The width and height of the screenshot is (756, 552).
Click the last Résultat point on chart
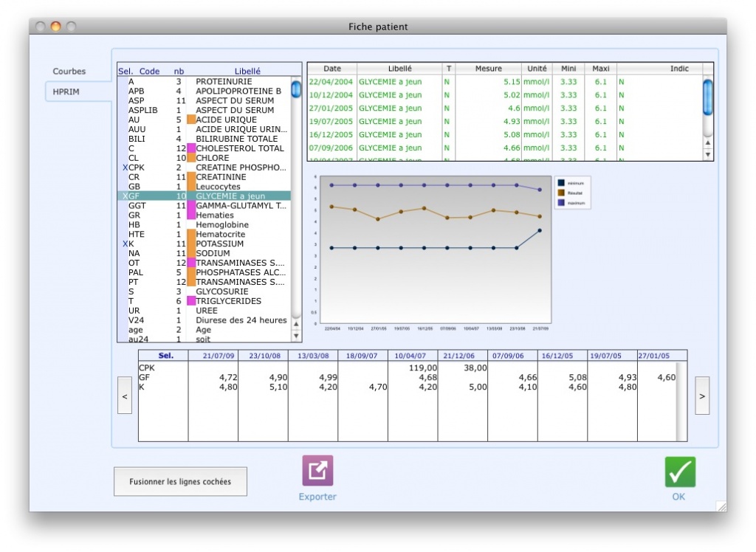pyautogui.click(x=540, y=216)
